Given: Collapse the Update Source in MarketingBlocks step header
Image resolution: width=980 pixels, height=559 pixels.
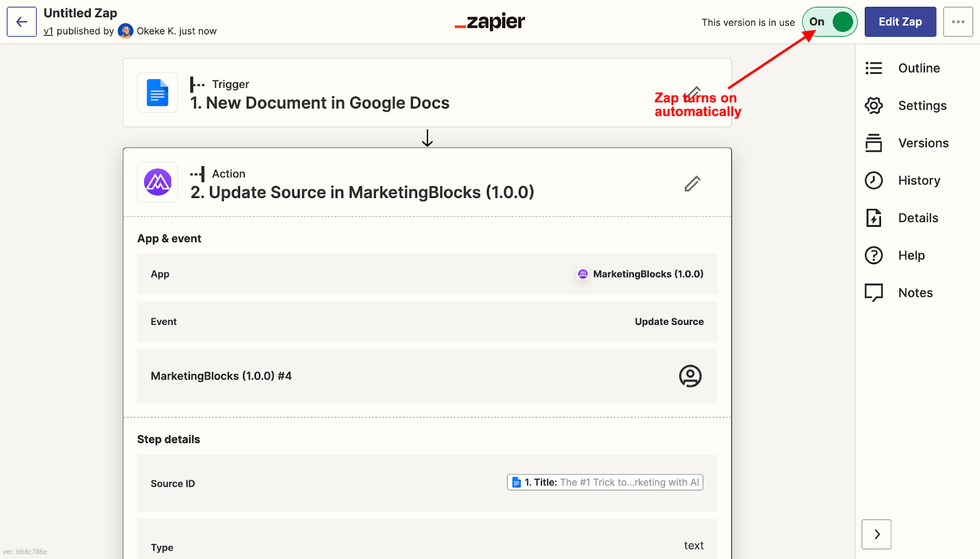Looking at the screenshot, I should (428, 182).
